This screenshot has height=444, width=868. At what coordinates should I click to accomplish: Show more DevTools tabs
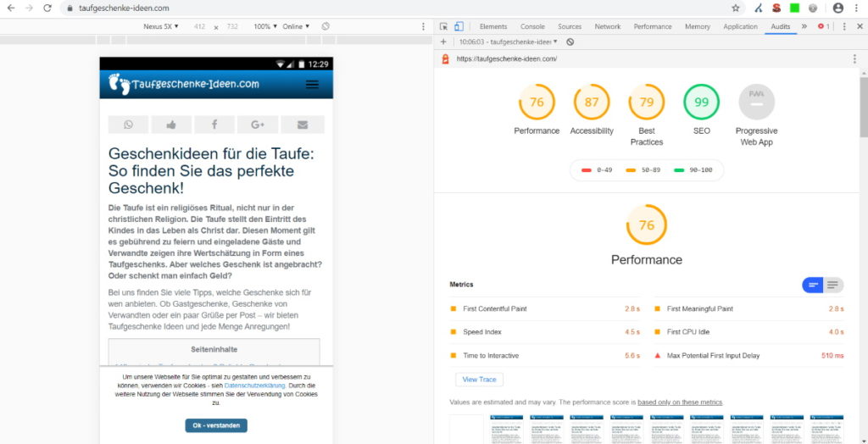coord(804,26)
